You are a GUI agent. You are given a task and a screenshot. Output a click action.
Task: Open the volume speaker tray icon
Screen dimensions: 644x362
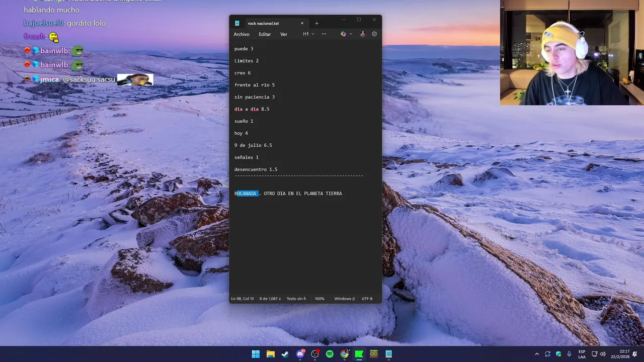click(603, 354)
